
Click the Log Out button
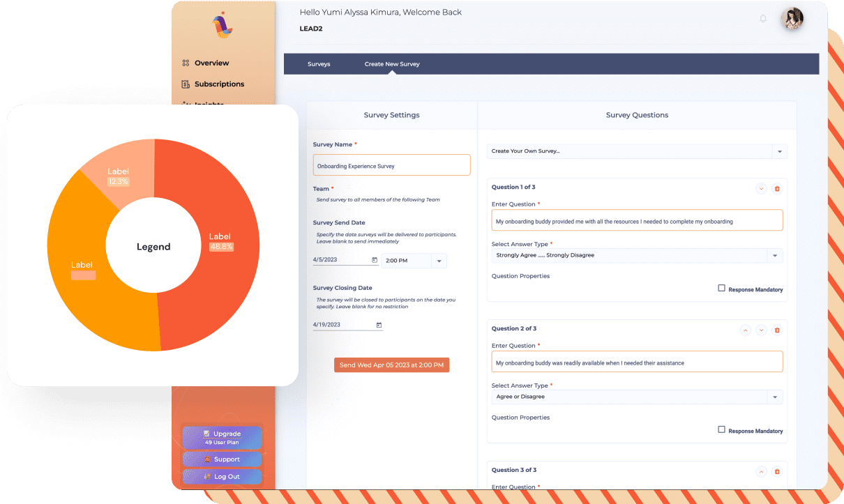[x=222, y=477]
